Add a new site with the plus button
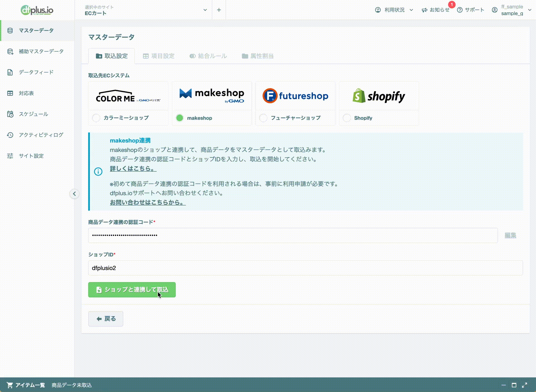 (x=219, y=10)
